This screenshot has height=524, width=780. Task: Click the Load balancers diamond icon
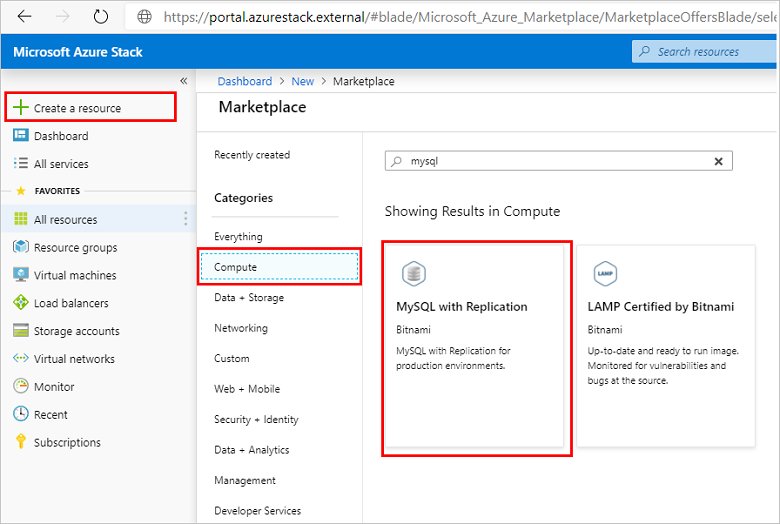tap(21, 303)
